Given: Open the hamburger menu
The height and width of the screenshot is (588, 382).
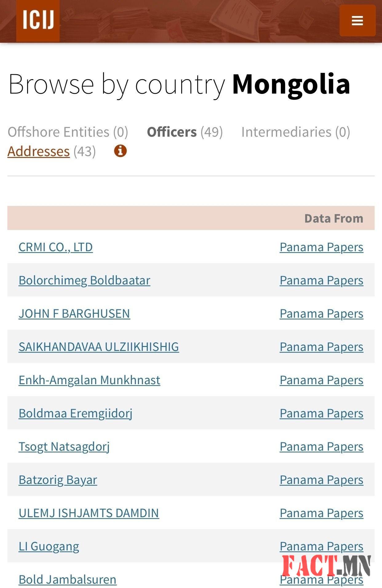Looking at the screenshot, I should tap(357, 21).
